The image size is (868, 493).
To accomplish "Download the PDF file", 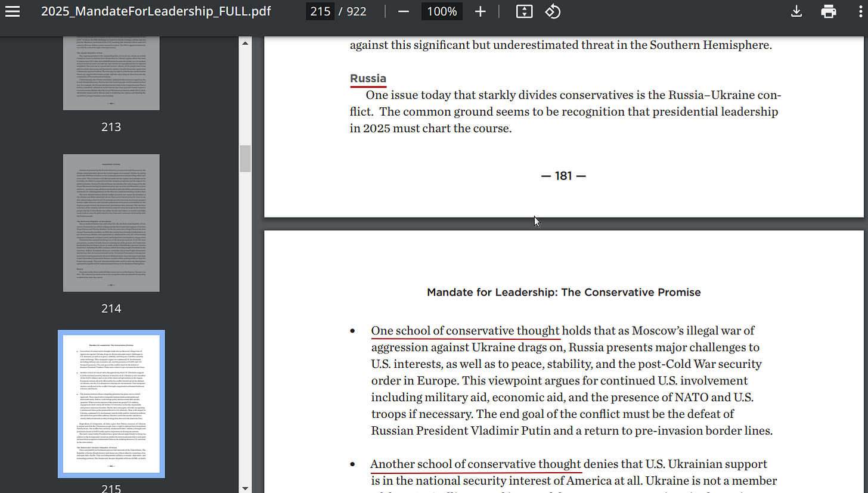I will (796, 11).
